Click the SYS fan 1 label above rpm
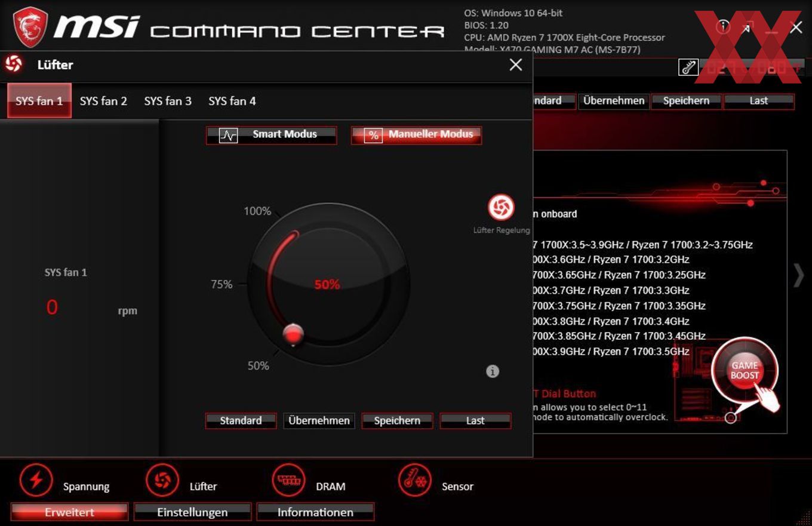This screenshot has width=812, height=526. [66, 272]
